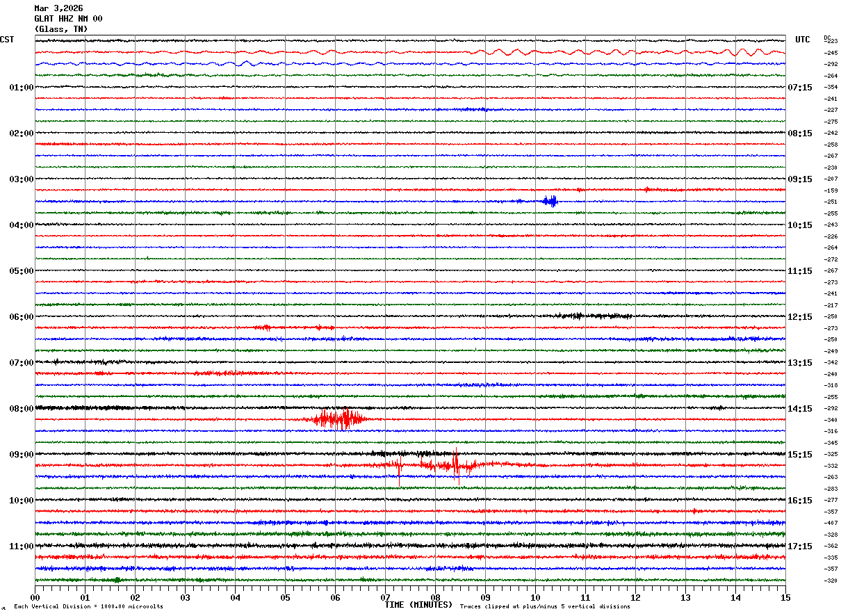841x616 pixels.
Task: Select the CST timezone label
Action: (x=7, y=40)
